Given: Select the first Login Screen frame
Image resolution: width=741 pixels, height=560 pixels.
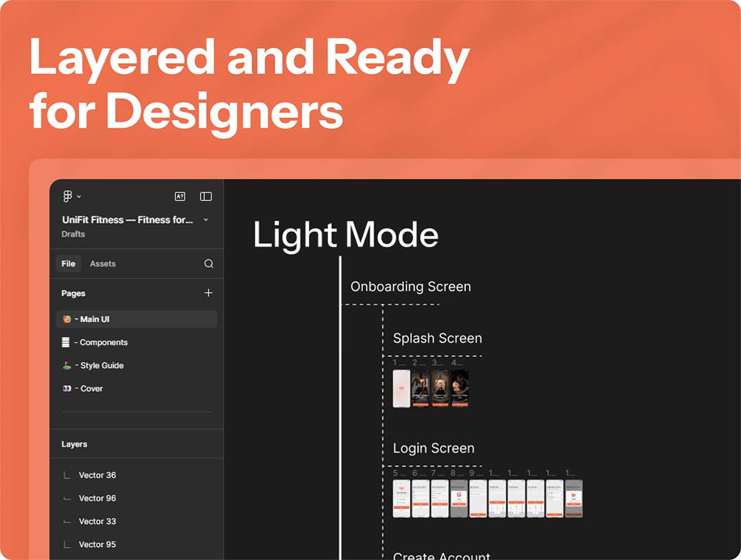Looking at the screenshot, I should pyautogui.click(x=401, y=498).
